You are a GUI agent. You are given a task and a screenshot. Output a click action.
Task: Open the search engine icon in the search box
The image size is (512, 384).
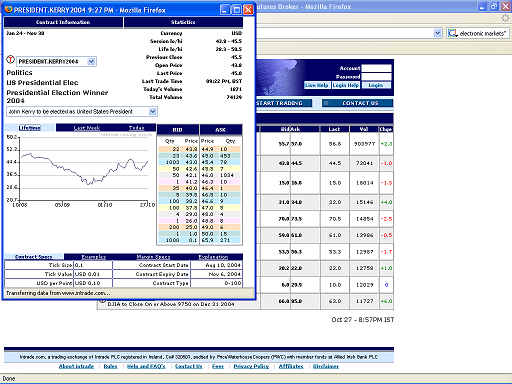pos(452,33)
